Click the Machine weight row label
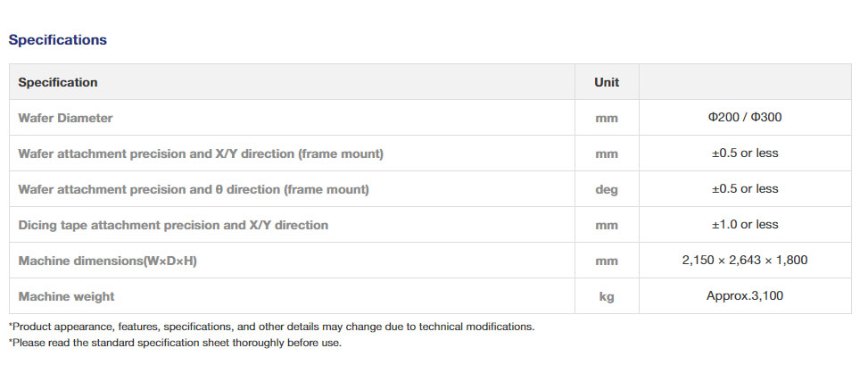Screen dimensions: 868x373 click(66, 296)
